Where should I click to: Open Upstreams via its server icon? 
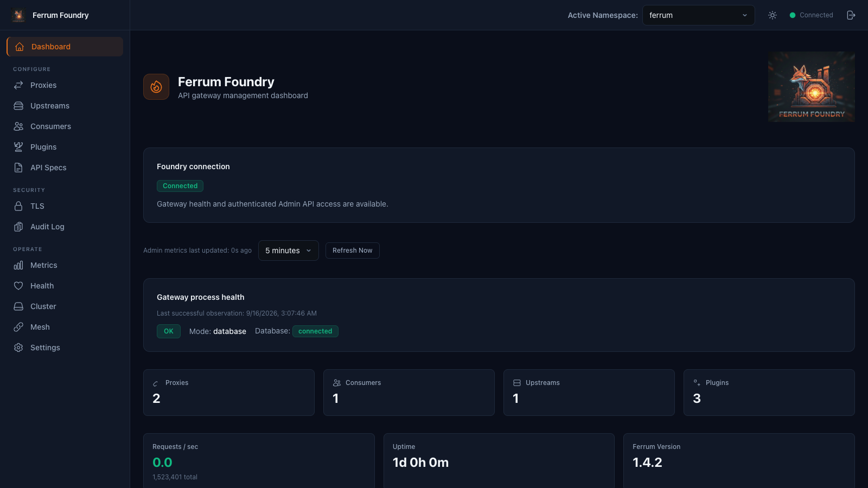(x=18, y=106)
